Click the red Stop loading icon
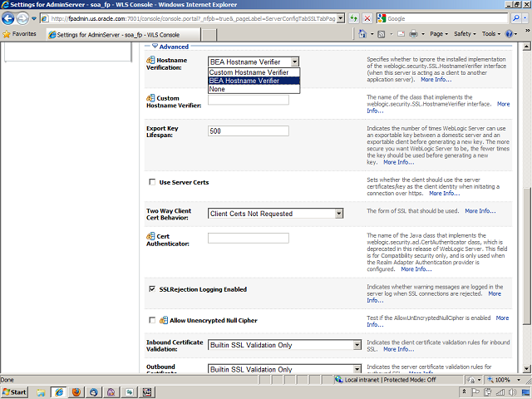The width and height of the screenshot is (532, 399). pyautogui.click(x=367, y=18)
